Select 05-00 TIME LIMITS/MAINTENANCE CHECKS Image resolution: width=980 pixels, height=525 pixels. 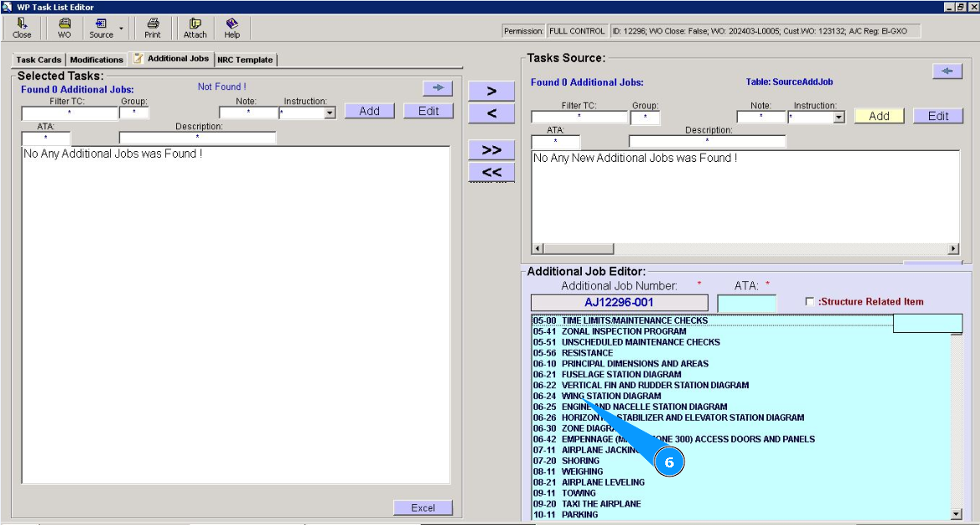[713, 321]
